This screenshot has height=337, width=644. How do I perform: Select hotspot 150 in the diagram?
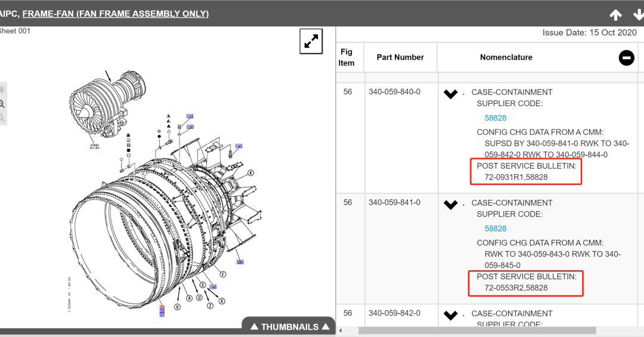click(190, 127)
